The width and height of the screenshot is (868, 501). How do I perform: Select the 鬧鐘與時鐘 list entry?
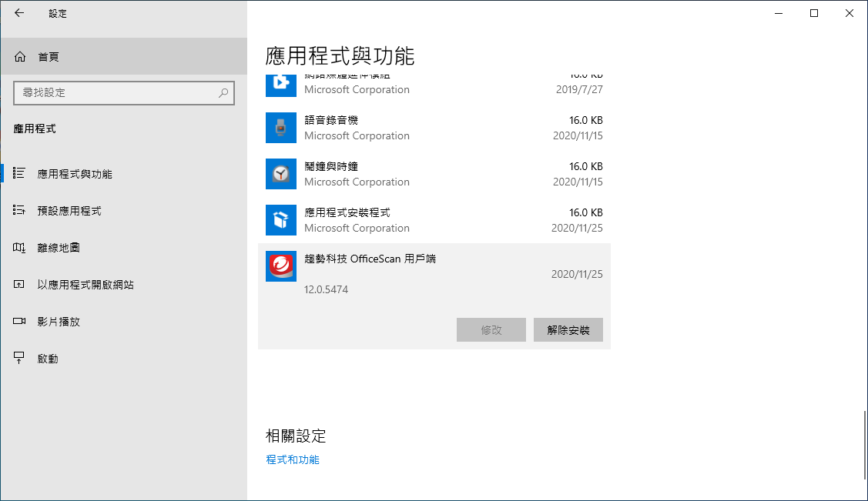point(434,174)
